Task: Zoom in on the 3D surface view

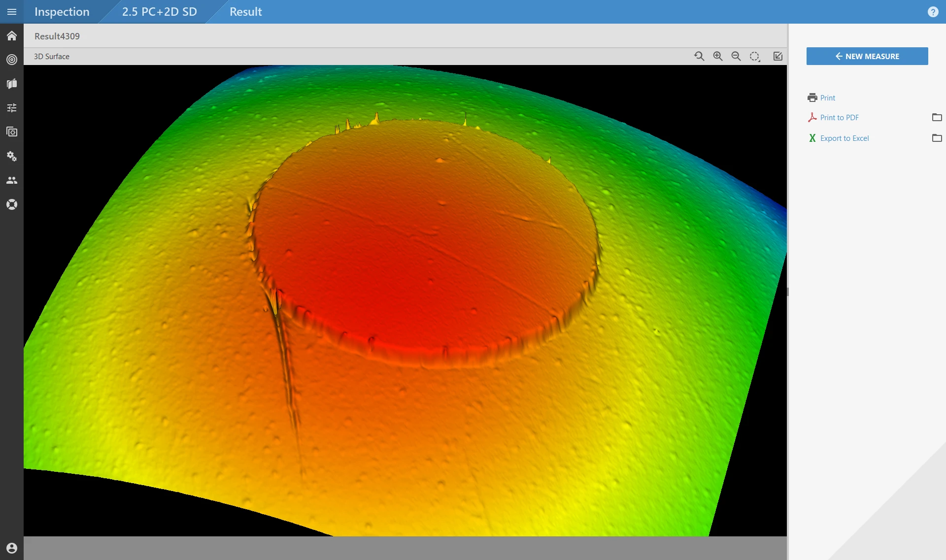Action: (x=717, y=56)
